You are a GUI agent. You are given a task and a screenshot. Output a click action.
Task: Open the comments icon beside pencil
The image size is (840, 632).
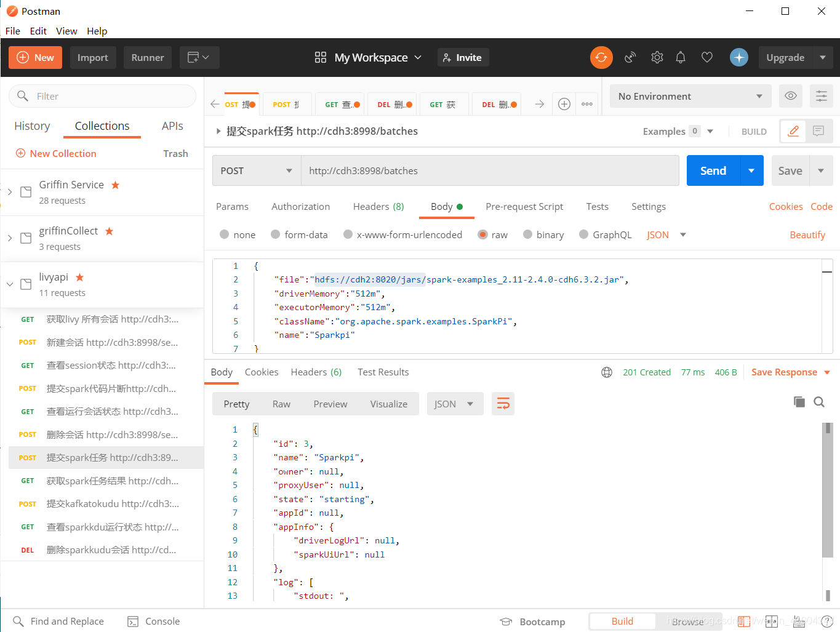click(x=818, y=131)
